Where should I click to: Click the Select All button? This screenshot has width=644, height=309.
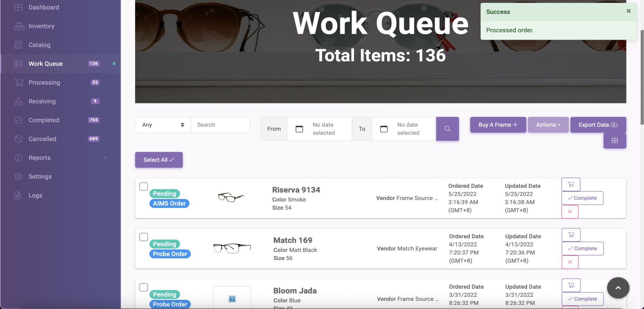pyautogui.click(x=159, y=160)
